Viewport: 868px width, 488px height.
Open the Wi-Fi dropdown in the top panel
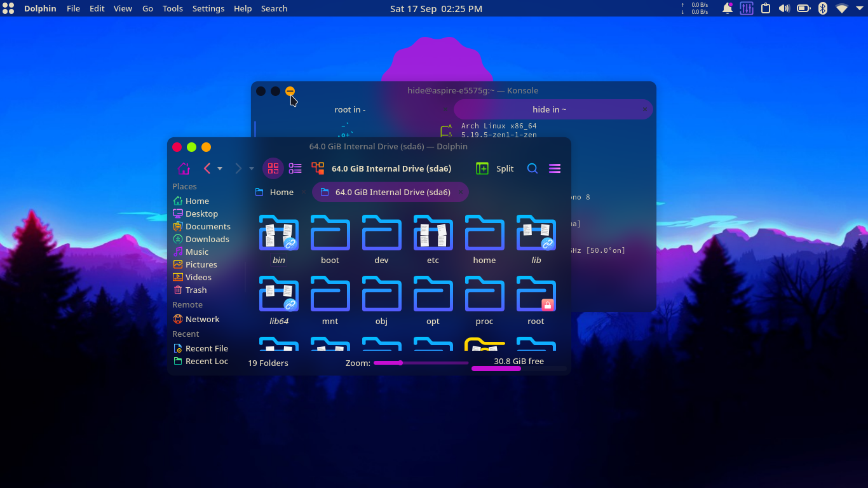(841, 8)
